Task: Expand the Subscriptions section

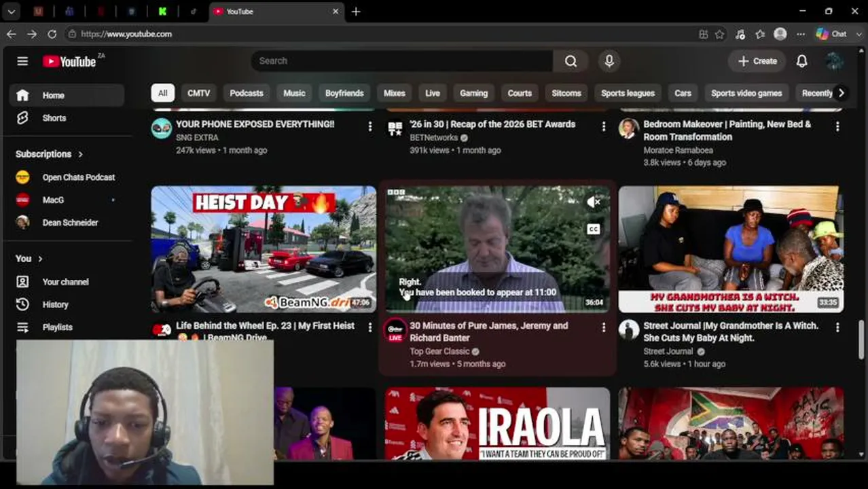Action: click(x=49, y=154)
